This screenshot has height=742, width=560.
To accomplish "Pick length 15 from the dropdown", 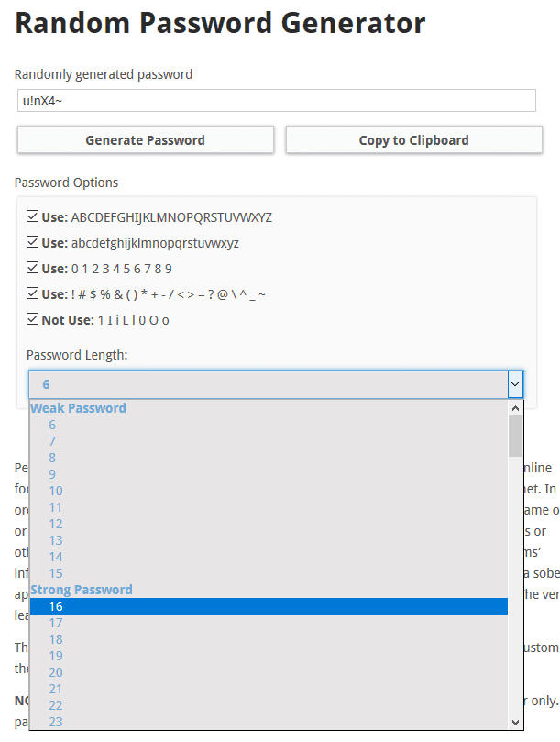I will click(56, 573).
